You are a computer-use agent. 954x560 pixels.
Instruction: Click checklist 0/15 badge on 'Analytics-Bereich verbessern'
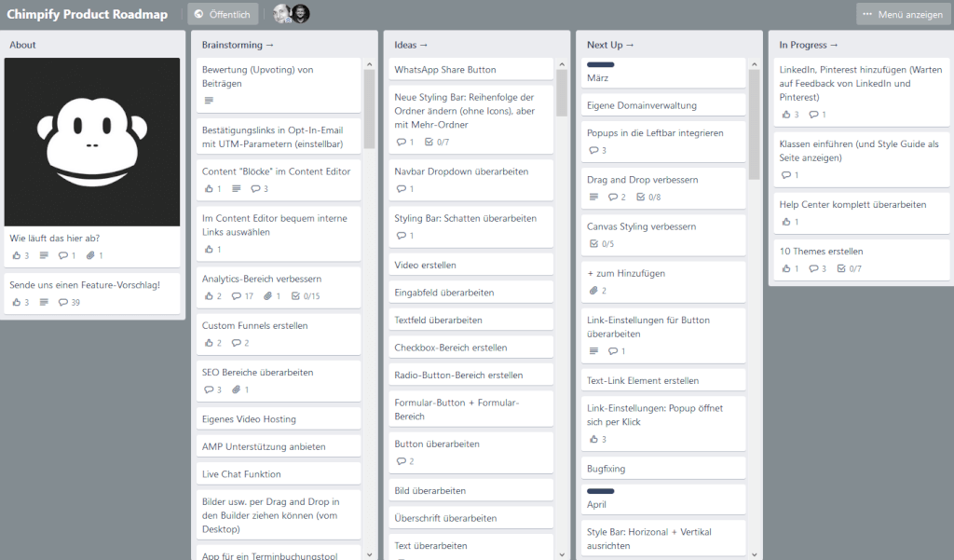[x=305, y=296]
